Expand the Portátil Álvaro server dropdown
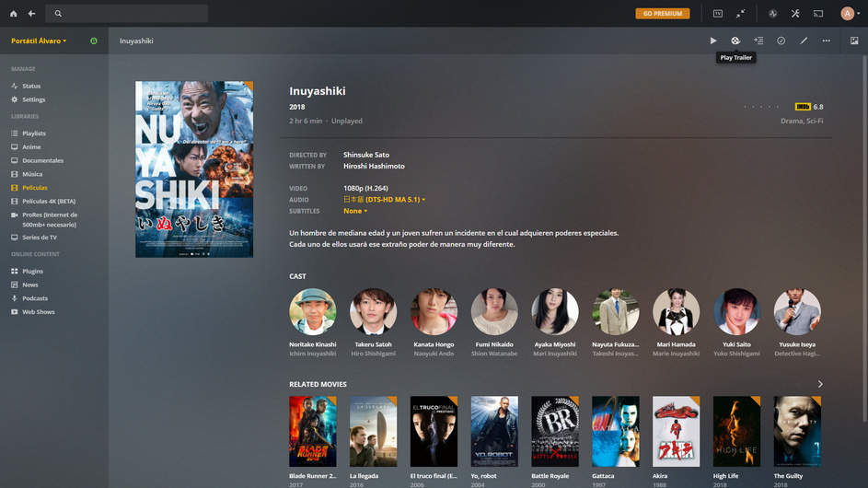The image size is (868, 488). point(39,41)
